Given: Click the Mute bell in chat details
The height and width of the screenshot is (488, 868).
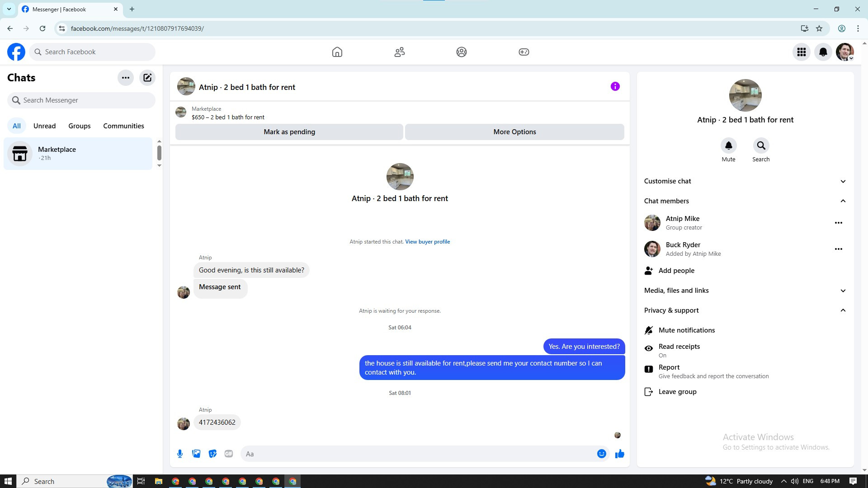Looking at the screenshot, I should point(729,145).
